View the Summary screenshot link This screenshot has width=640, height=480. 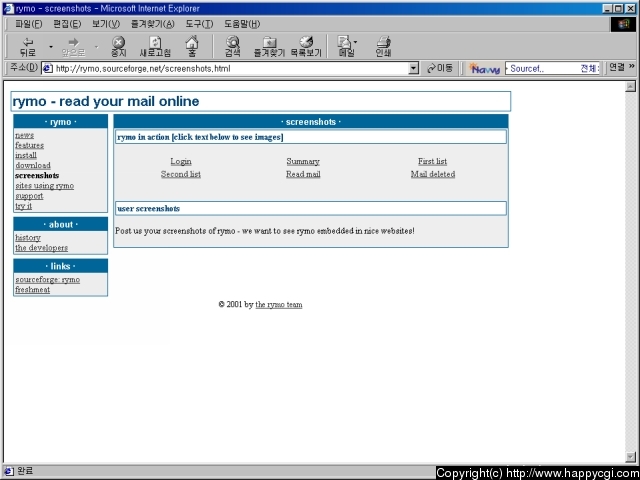click(303, 161)
